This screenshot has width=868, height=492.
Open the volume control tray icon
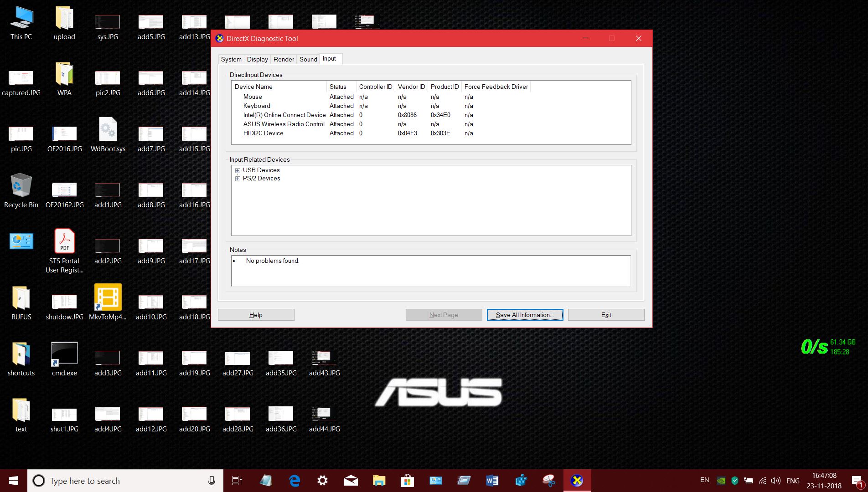point(775,481)
